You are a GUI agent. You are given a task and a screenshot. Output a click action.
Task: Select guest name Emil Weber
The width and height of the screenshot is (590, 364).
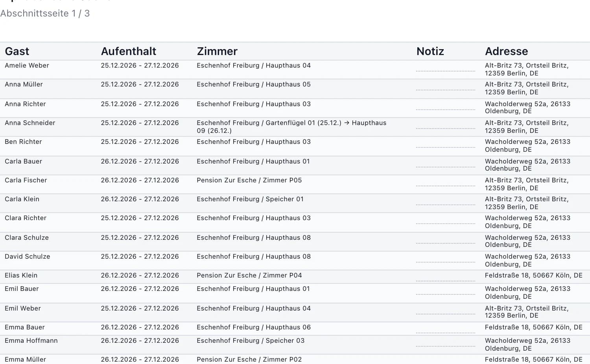[23, 309]
